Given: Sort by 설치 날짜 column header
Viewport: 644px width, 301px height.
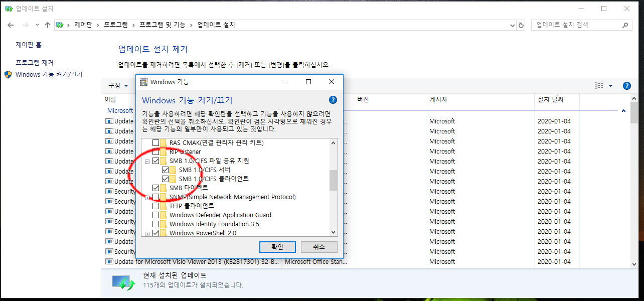Looking at the screenshot, I should [x=557, y=100].
